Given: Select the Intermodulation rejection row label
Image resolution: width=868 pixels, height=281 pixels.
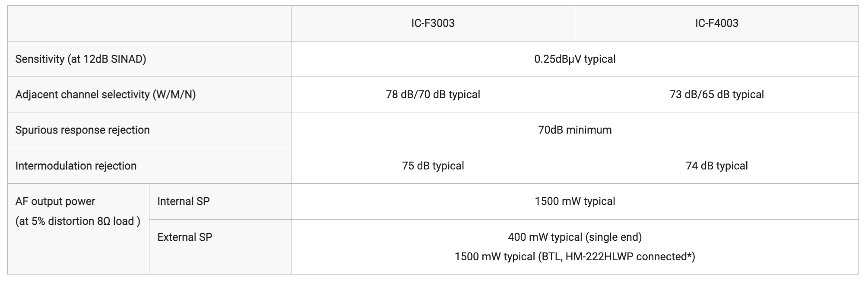Looking at the screenshot, I should (x=76, y=166).
